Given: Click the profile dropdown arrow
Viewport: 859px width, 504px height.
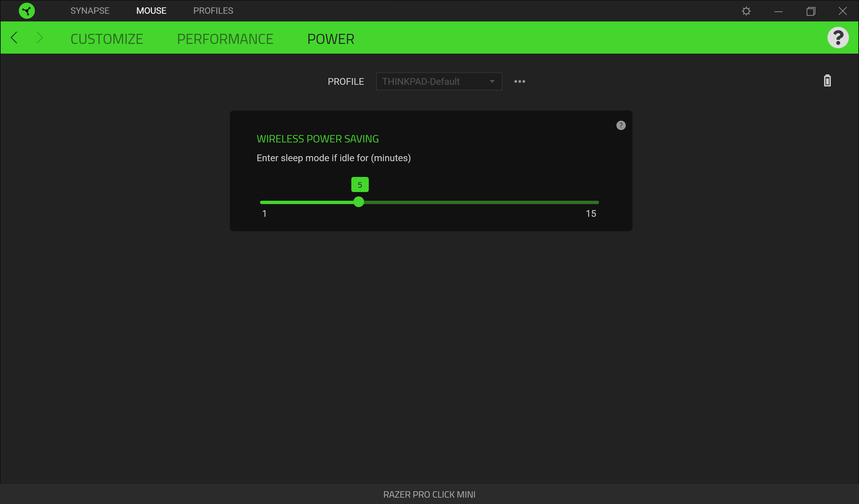Looking at the screenshot, I should (x=492, y=81).
